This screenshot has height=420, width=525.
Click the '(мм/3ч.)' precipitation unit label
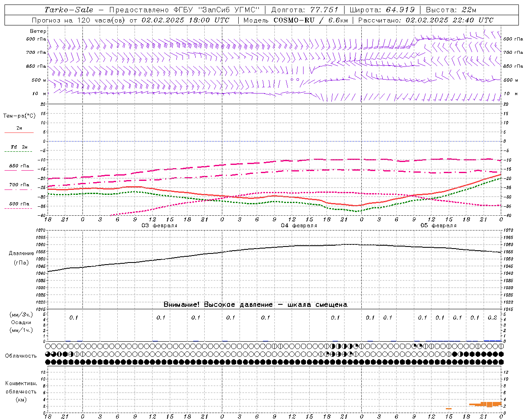point(21,315)
